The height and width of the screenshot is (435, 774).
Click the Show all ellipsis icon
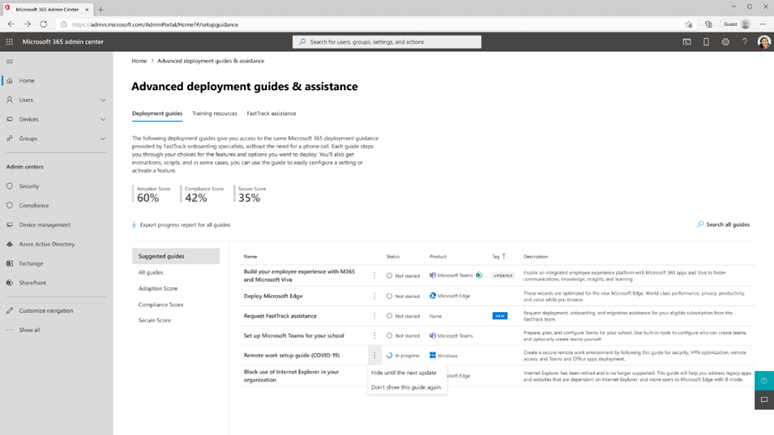9,330
